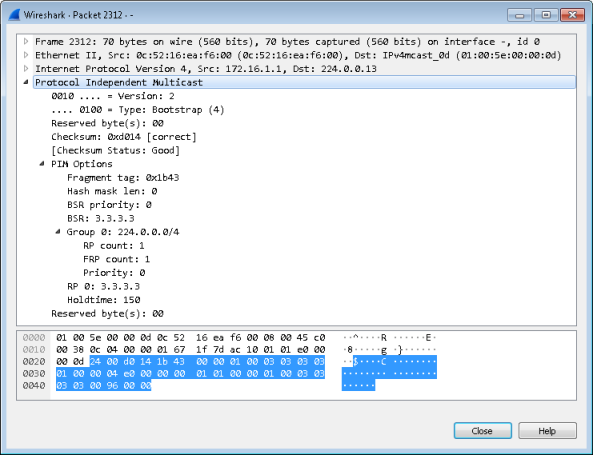The width and height of the screenshot is (593, 455).
Task: Select the Type: Bootstrap (4) row
Action: tap(138, 110)
